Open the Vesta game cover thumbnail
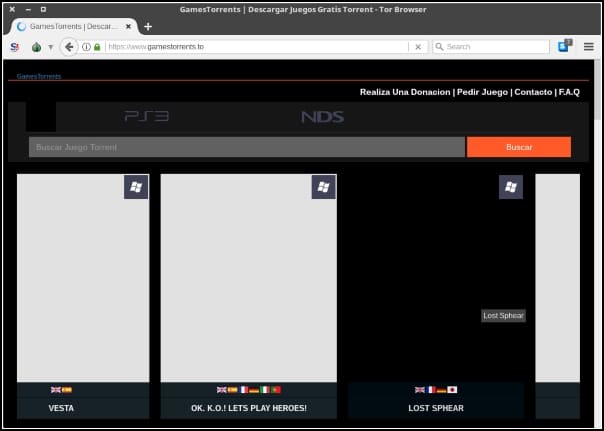This screenshot has height=431, width=604. pos(83,278)
